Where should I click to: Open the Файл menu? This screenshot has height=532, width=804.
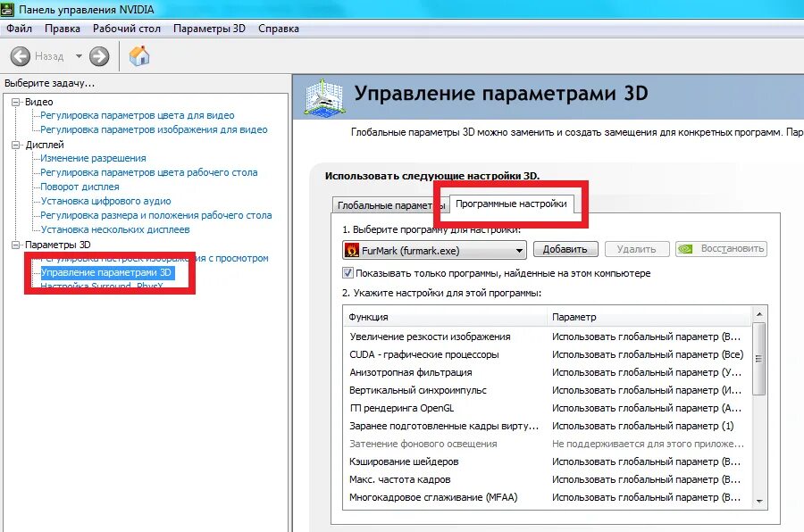pos(19,29)
